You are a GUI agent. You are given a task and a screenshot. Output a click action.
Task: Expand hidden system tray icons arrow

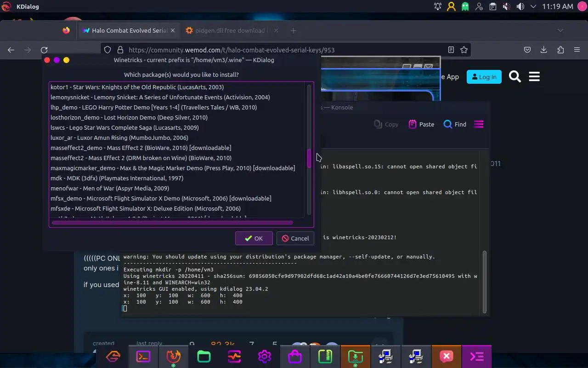tap(533, 6)
